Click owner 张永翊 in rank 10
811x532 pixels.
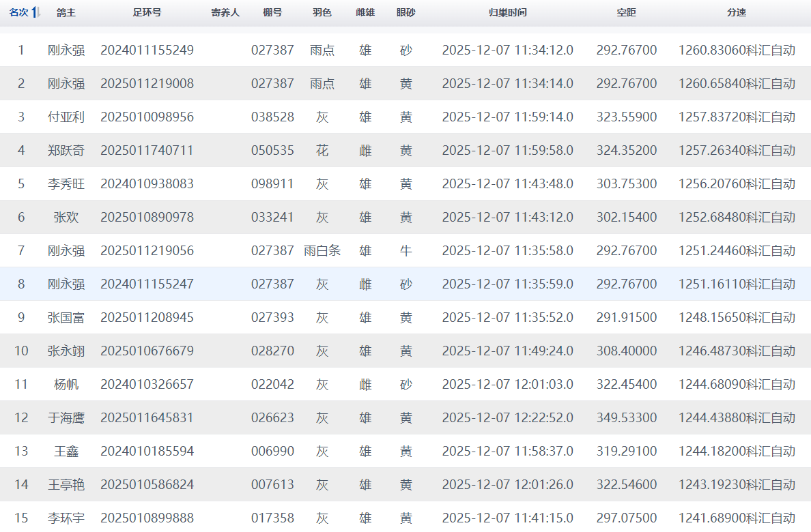(x=66, y=351)
